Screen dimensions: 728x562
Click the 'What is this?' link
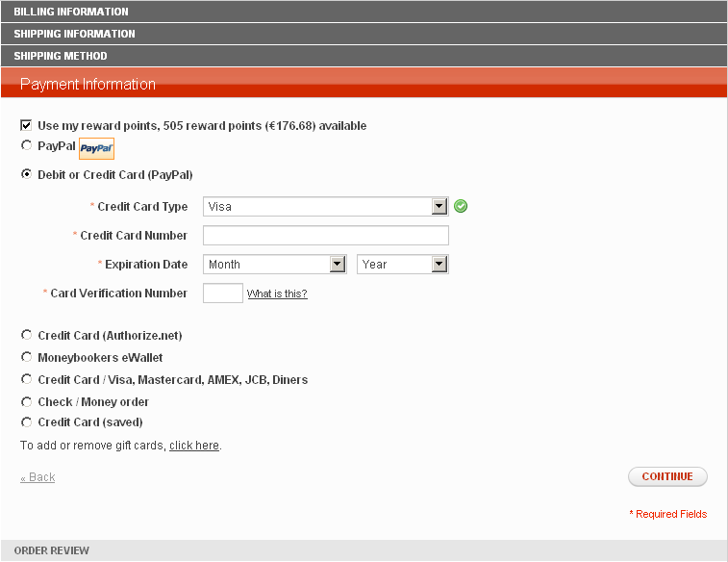(277, 294)
